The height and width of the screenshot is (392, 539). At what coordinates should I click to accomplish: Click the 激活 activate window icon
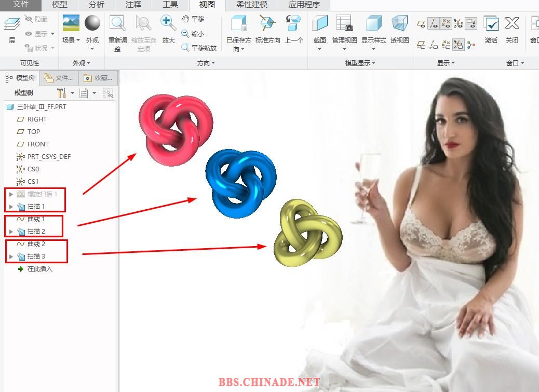[x=491, y=24]
